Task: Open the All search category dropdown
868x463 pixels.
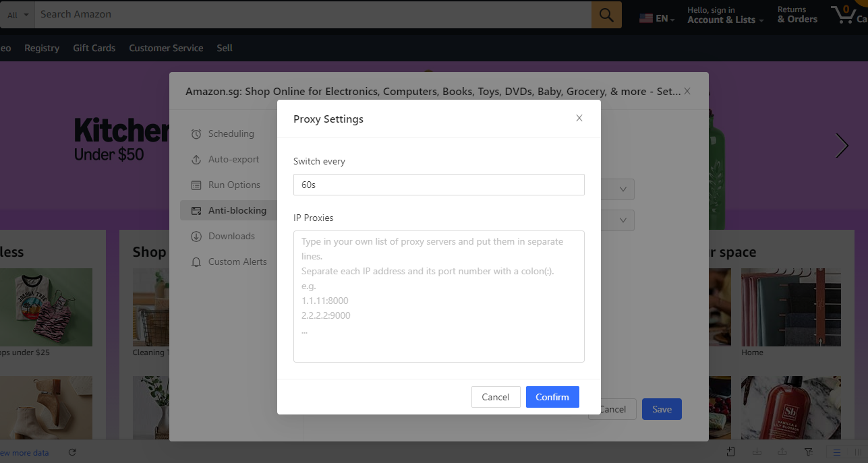Action: tap(18, 15)
